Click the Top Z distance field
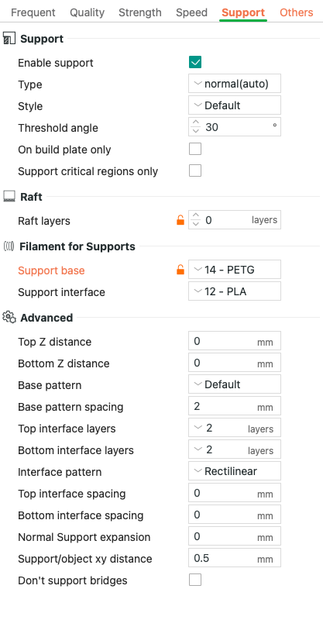Screen dimensions: 323x644 pyautogui.click(x=235, y=341)
